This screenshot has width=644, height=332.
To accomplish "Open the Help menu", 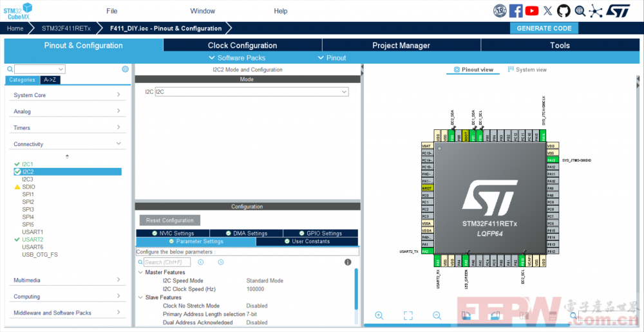I will (x=281, y=11).
